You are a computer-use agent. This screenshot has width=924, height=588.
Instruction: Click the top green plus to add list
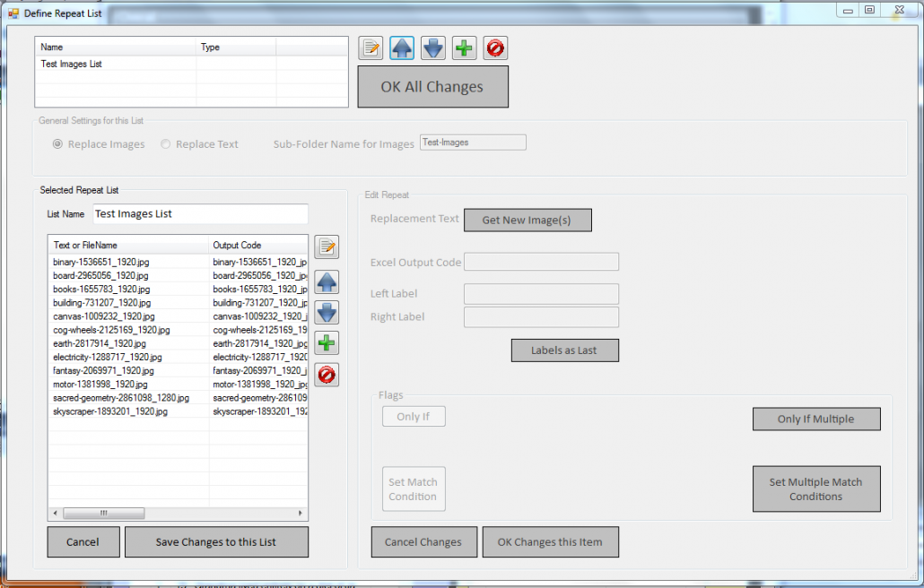pyautogui.click(x=464, y=48)
